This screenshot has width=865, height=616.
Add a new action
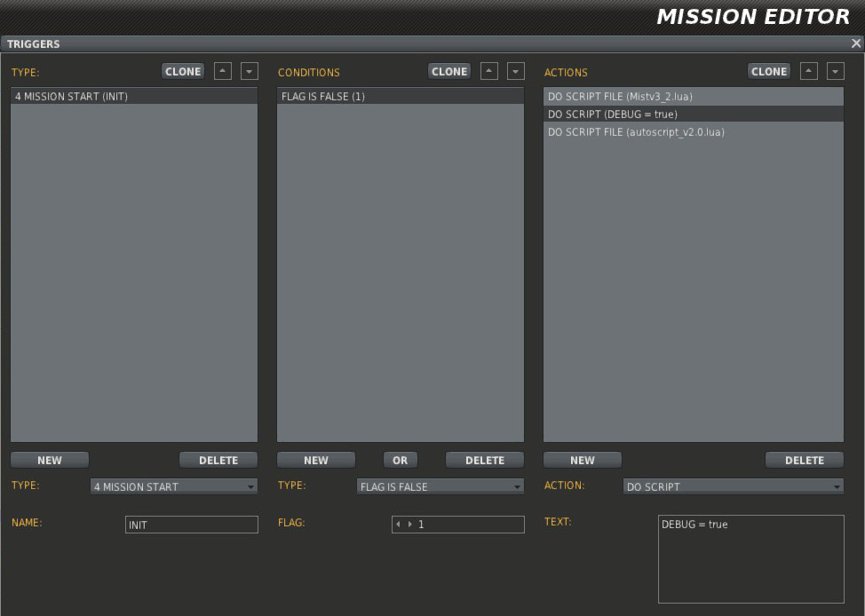coord(583,460)
